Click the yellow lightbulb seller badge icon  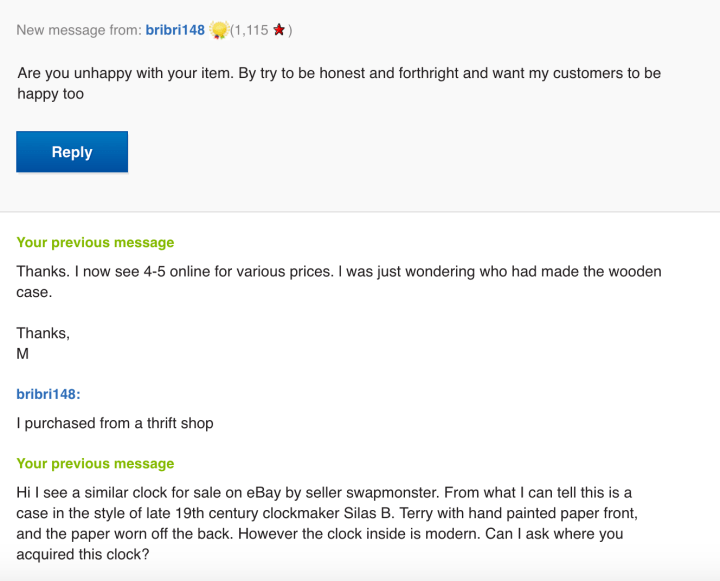coord(218,30)
